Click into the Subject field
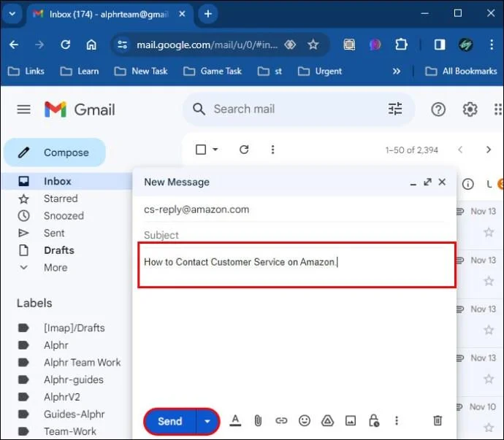The image size is (504, 440). tap(292, 235)
